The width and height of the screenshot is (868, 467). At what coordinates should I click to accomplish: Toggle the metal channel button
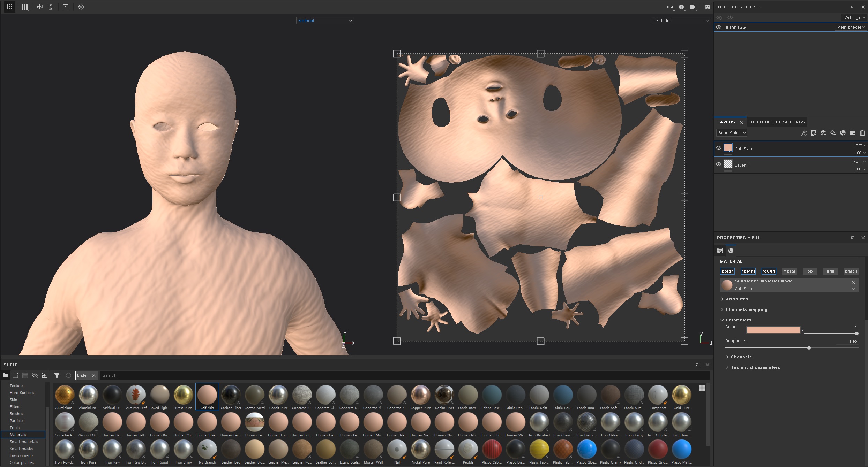point(789,271)
